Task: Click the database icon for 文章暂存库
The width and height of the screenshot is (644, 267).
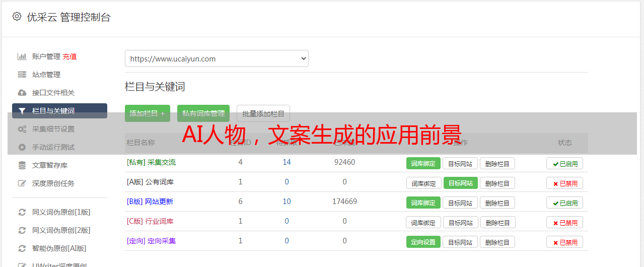Action: tap(22, 165)
